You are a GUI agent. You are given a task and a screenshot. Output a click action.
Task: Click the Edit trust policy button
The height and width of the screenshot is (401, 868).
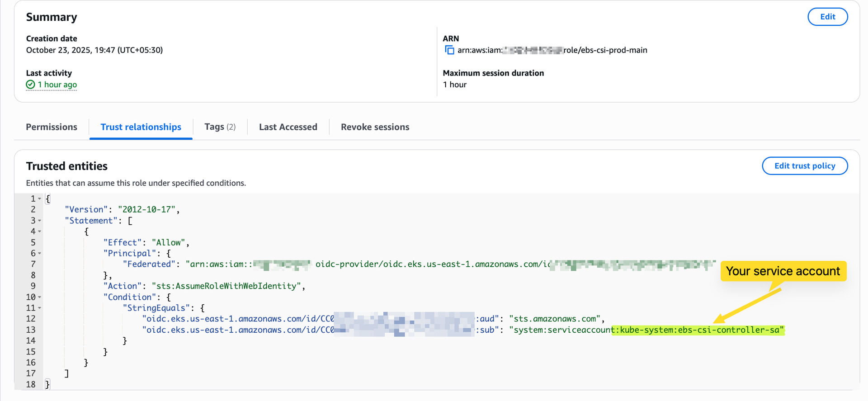804,166
